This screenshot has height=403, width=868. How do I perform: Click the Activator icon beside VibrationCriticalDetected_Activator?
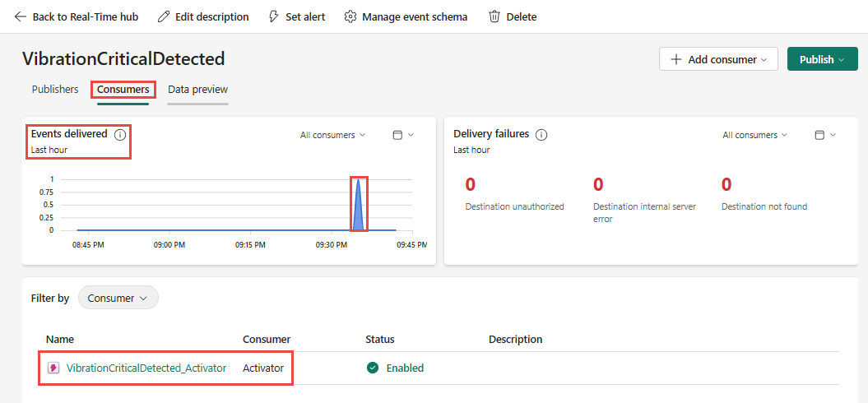click(x=53, y=368)
